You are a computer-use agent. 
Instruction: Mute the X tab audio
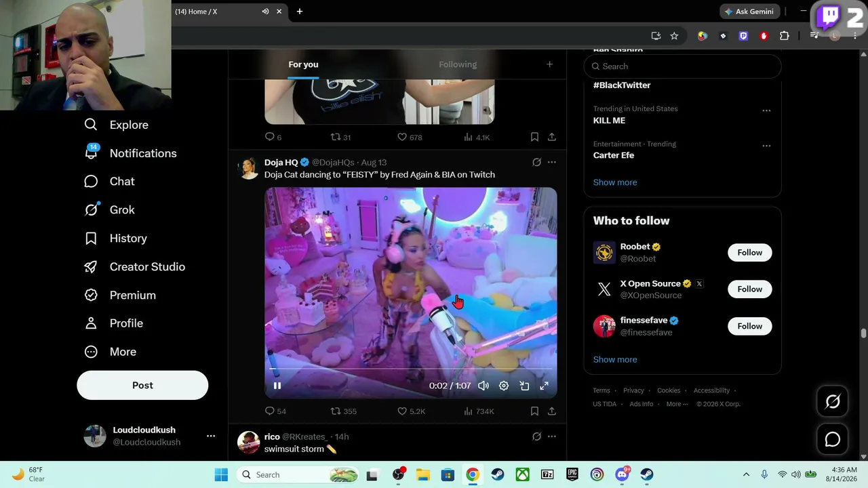pos(266,12)
